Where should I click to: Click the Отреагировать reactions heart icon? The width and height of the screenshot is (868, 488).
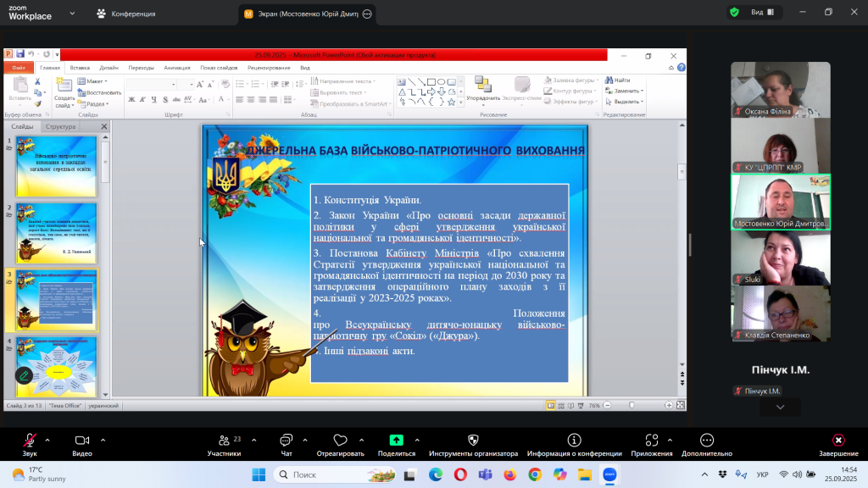coord(340,441)
